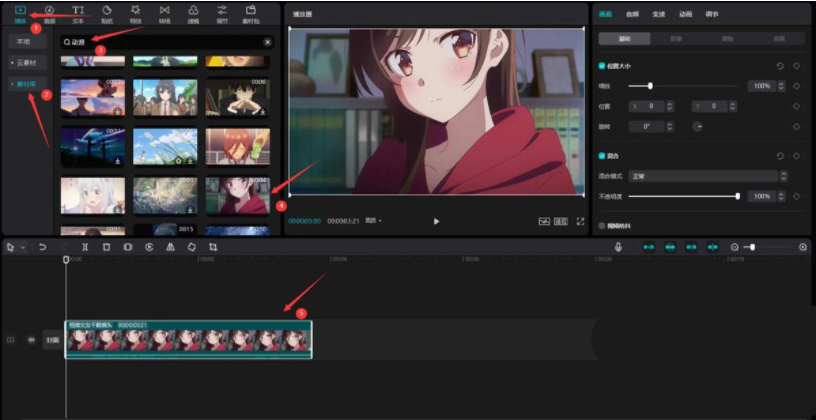
Task: Open the player ratio dropdown beside the timecode
Action: coord(374,221)
